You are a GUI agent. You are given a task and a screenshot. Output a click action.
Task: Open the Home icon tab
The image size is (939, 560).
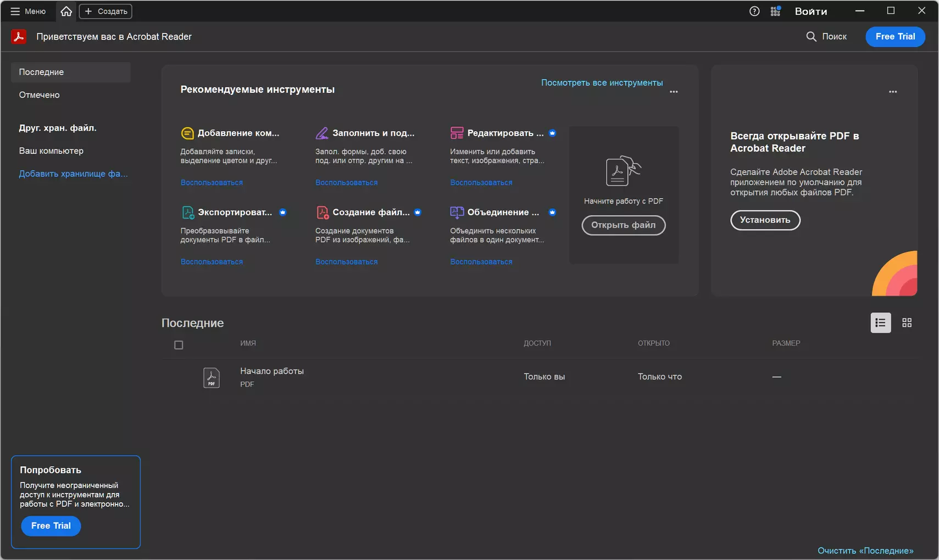(66, 11)
